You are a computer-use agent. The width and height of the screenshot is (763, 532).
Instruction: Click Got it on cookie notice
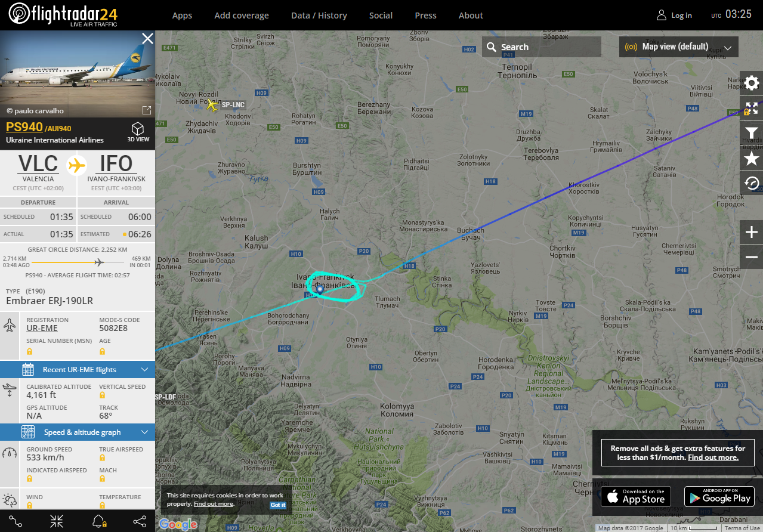tap(278, 505)
